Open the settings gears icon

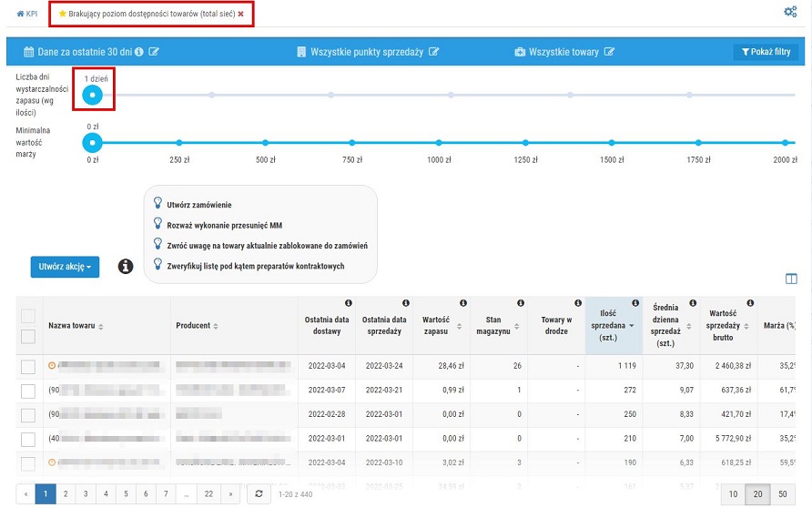(x=790, y=12)
